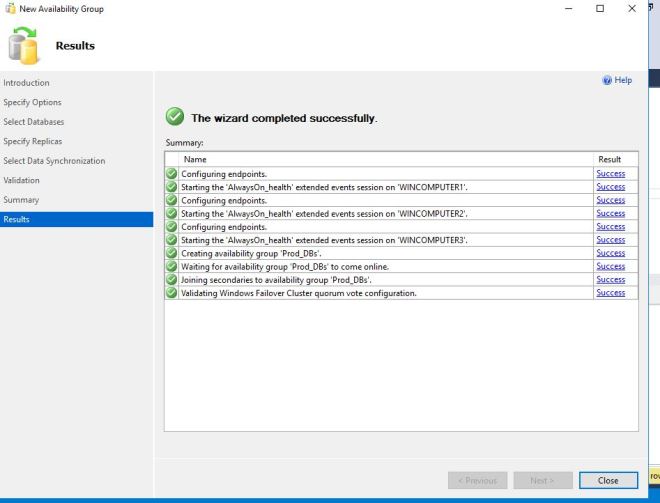660x503 pixels.
Task: Click the Name column header
Action: (x=194, y=159)
